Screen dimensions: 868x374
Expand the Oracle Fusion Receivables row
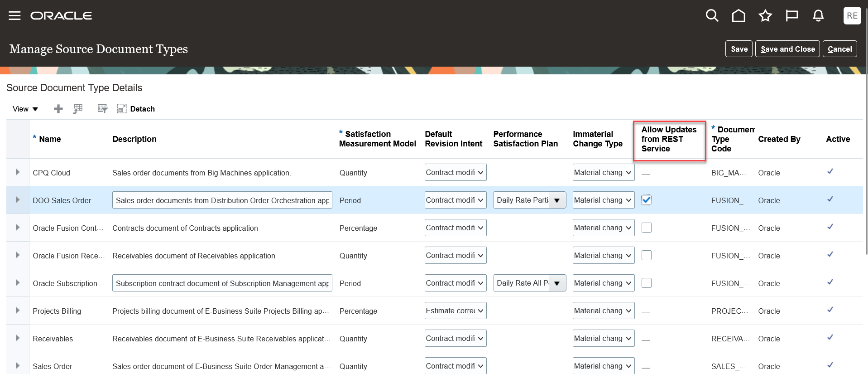18,255
